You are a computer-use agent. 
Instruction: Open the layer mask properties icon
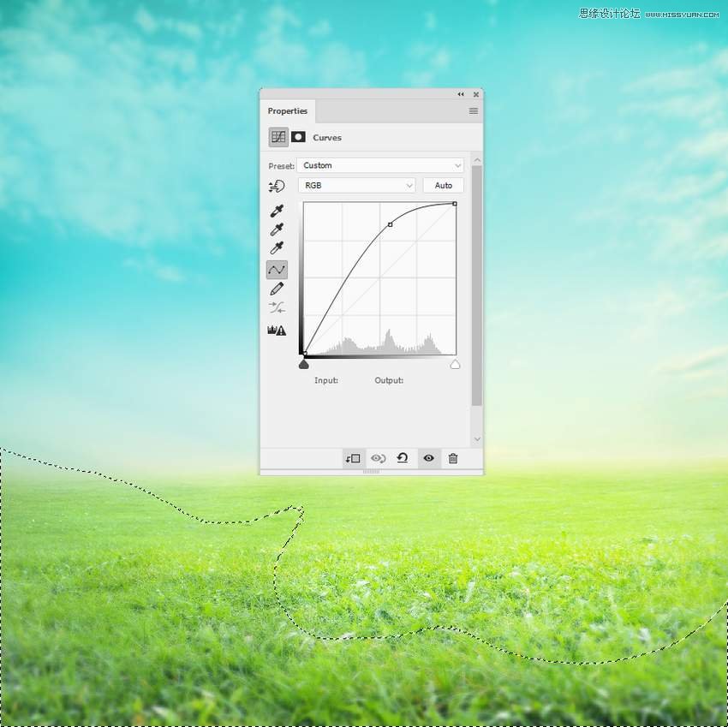(x=299, y=137)
